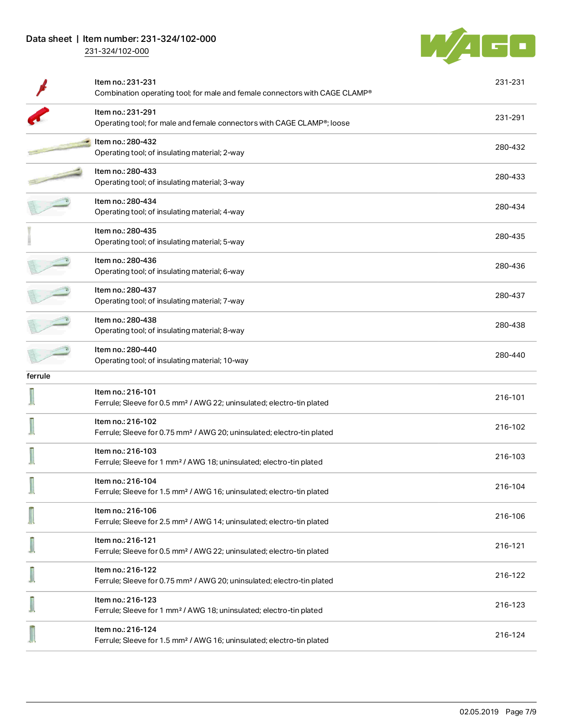Click the 280-435 5-way tool thumbnail
The image size is (563, 728).
coord(29,236)
